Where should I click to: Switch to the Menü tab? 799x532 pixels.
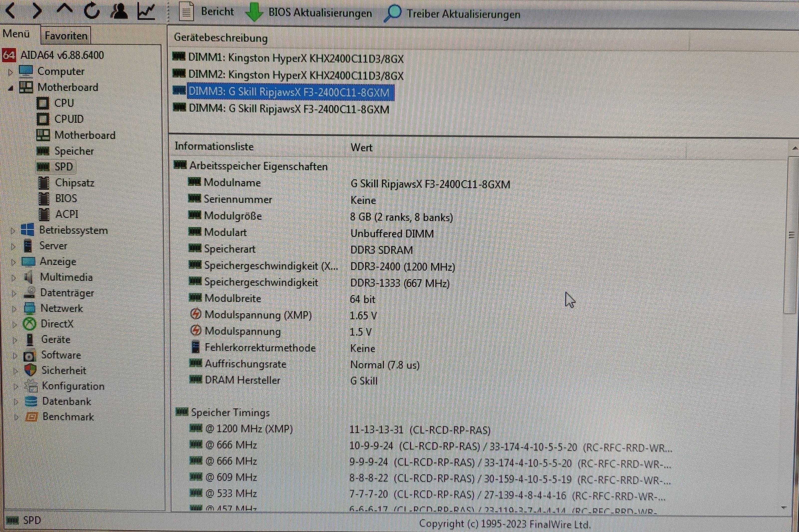[16, 34]
